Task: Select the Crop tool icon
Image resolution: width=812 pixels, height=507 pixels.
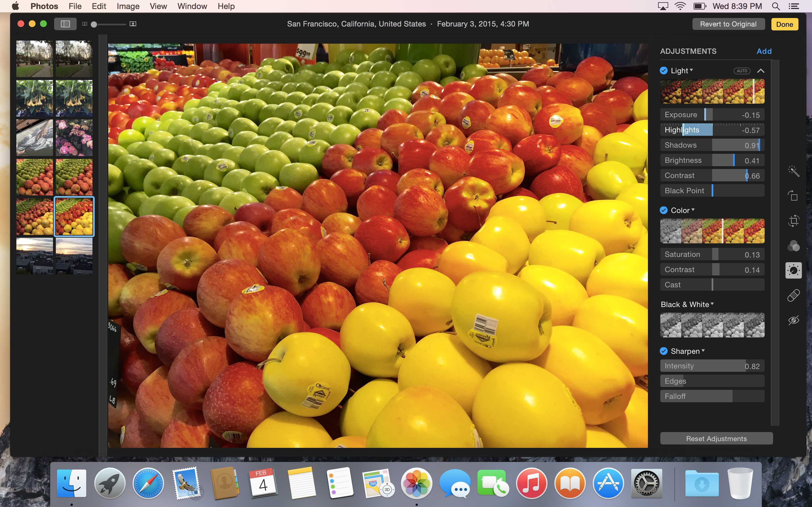Action: pyautogui.click(x=794, y=221)
